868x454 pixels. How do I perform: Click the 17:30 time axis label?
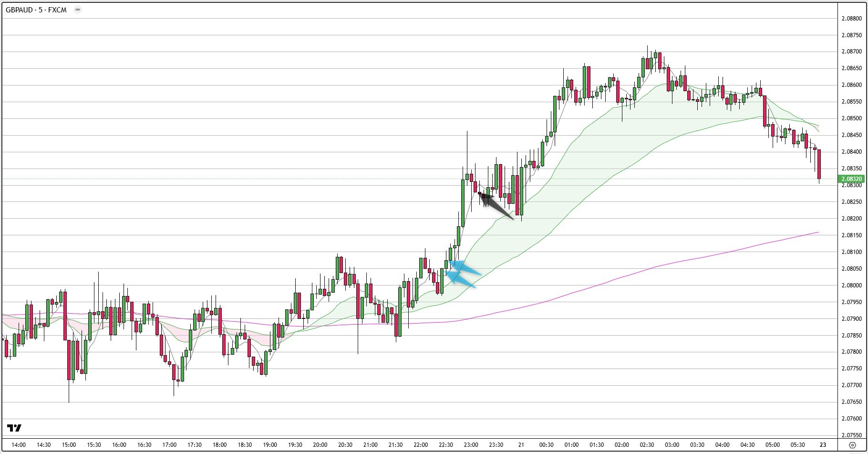click(194, 445)
